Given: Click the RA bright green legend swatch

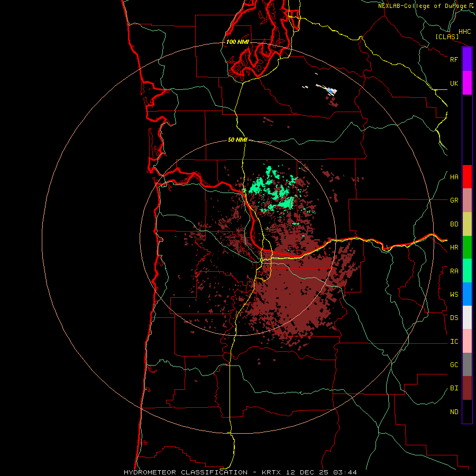Looking at the screenshot, I should (x=467, y=271).
